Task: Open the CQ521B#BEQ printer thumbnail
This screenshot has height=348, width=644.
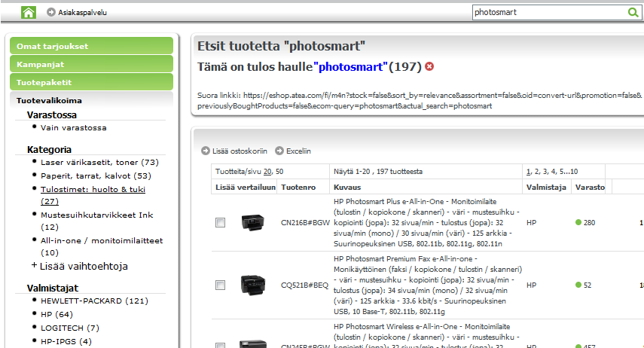Action: (252, 285)
